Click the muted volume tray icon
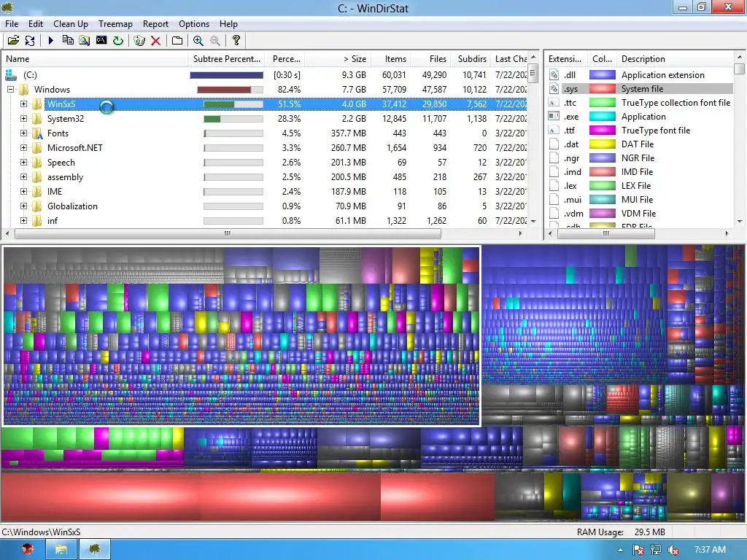 tap(673, 550)
